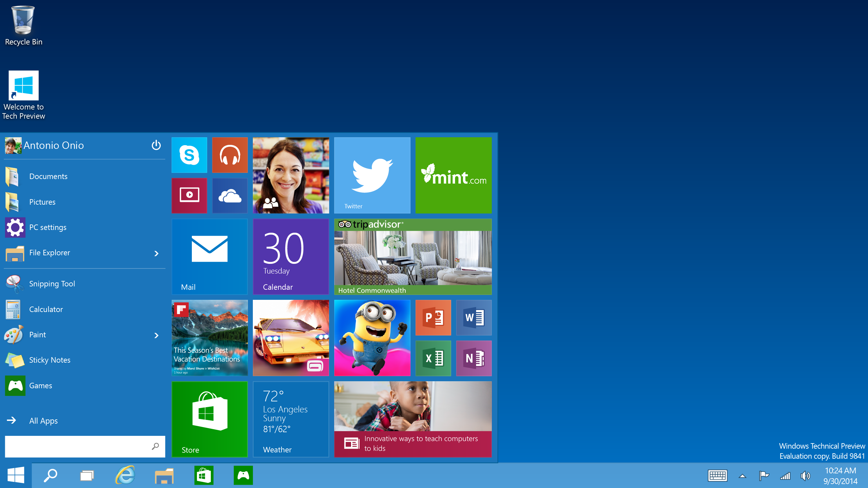
Task: Open Microsoft PowerPoint tile
Action: 433,318
